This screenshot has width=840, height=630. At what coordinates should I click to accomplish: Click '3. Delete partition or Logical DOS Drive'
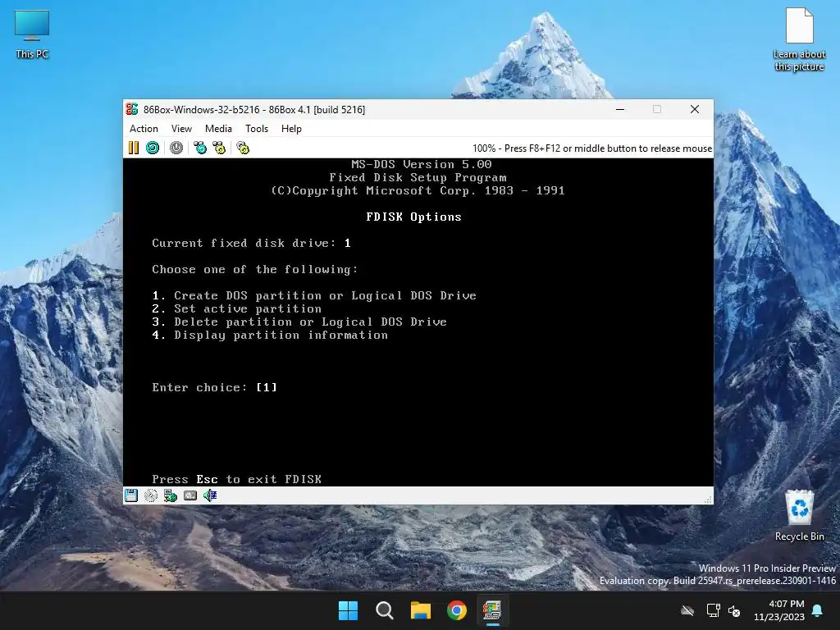tap(299, 322)
